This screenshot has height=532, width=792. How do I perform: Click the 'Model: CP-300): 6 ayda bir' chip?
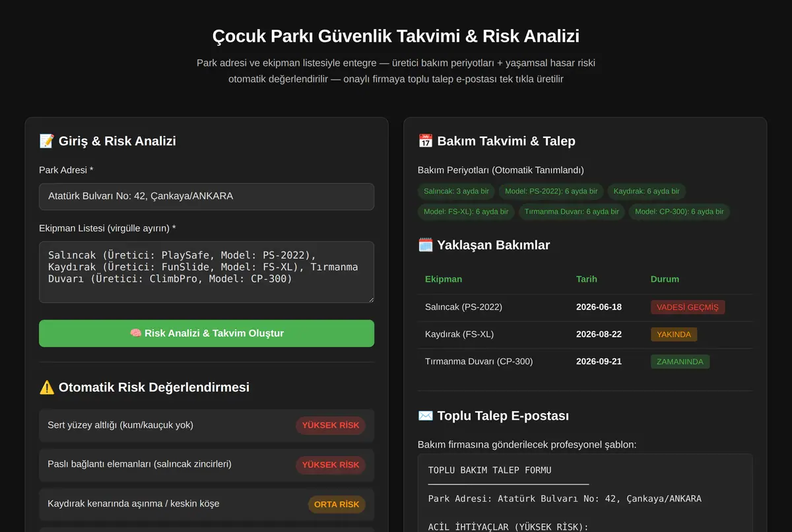(x=679, y=212)
